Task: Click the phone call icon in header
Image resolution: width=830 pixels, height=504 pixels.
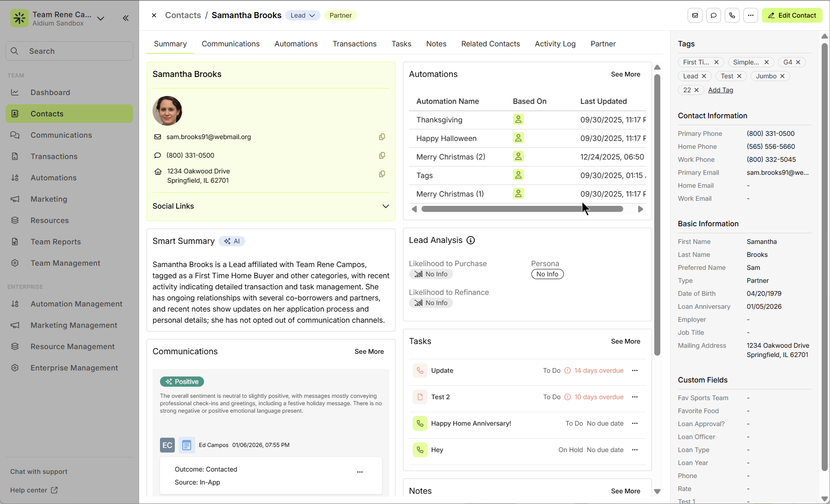Action: (x=732, y=15)
